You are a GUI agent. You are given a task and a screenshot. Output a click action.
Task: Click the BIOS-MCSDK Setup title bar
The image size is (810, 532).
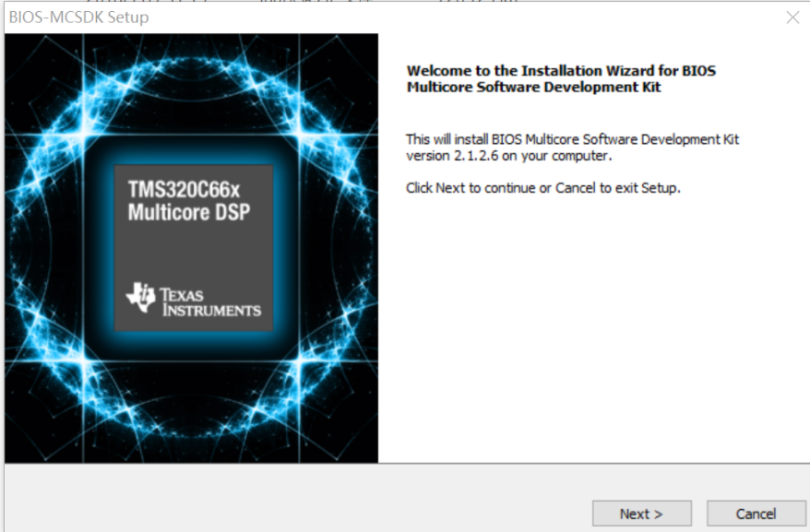click(369, 17)
